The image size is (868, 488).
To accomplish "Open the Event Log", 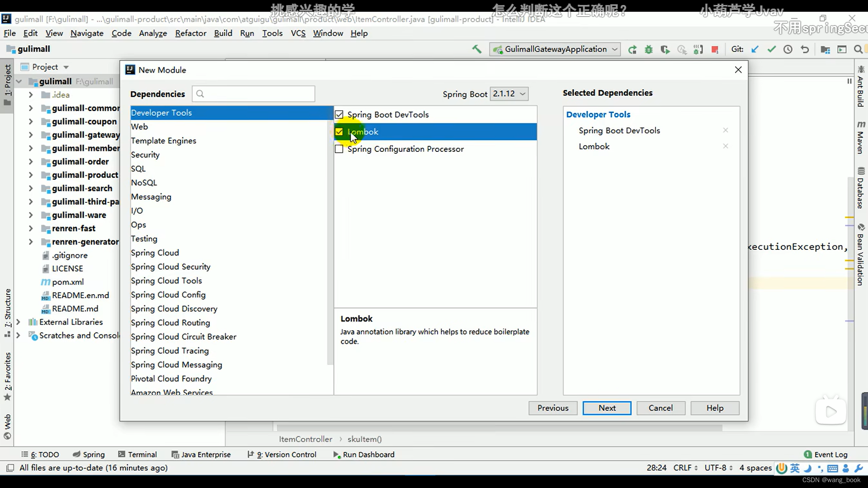I will coord(826,455).
